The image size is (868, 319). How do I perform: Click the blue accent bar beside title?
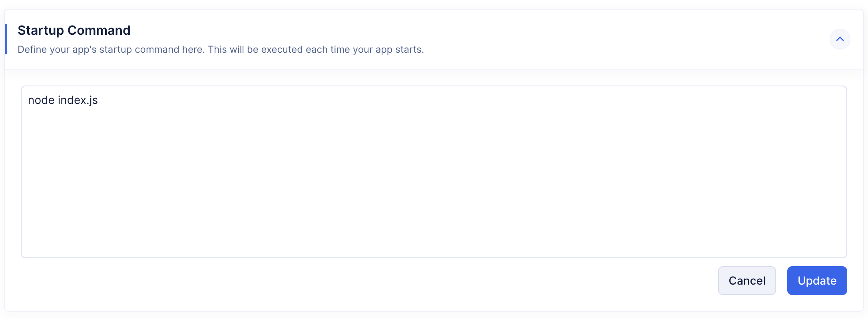[6, 39]
